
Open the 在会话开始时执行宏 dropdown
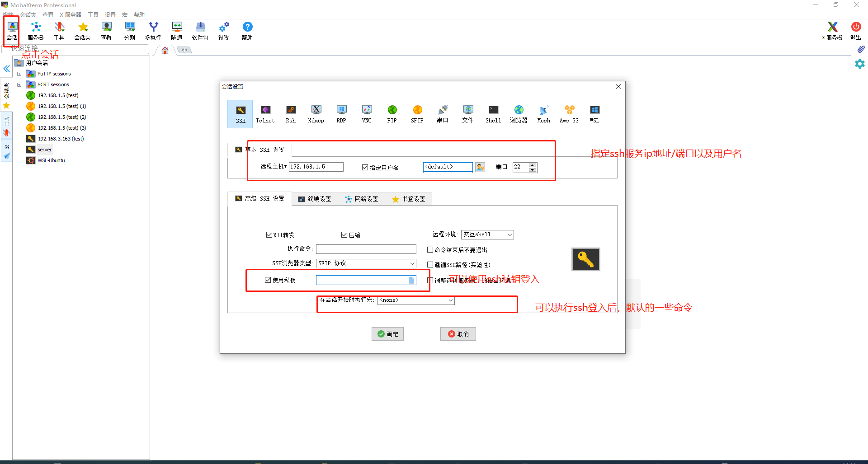416,300
